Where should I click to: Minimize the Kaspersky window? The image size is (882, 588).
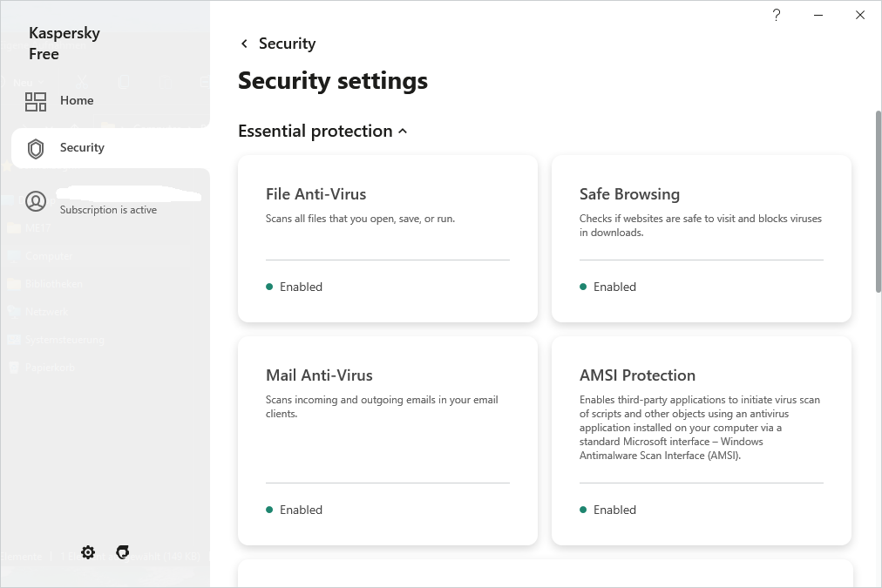(818, 15)
